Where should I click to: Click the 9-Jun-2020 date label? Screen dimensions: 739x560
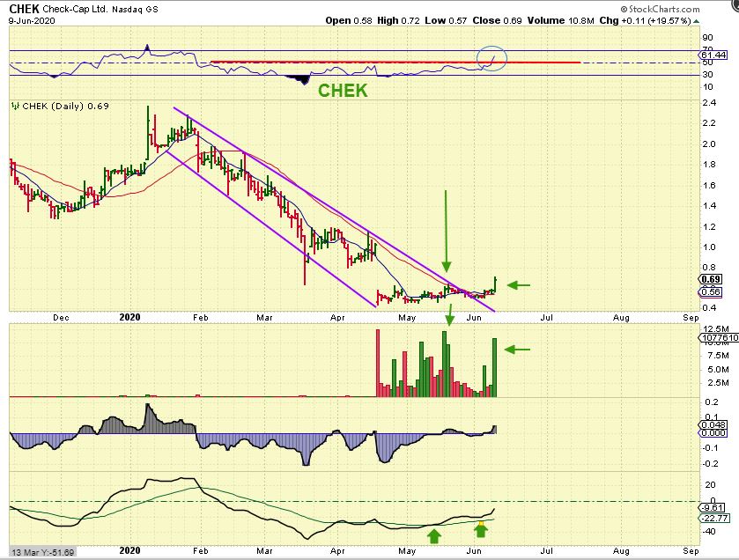click(32, 21)
